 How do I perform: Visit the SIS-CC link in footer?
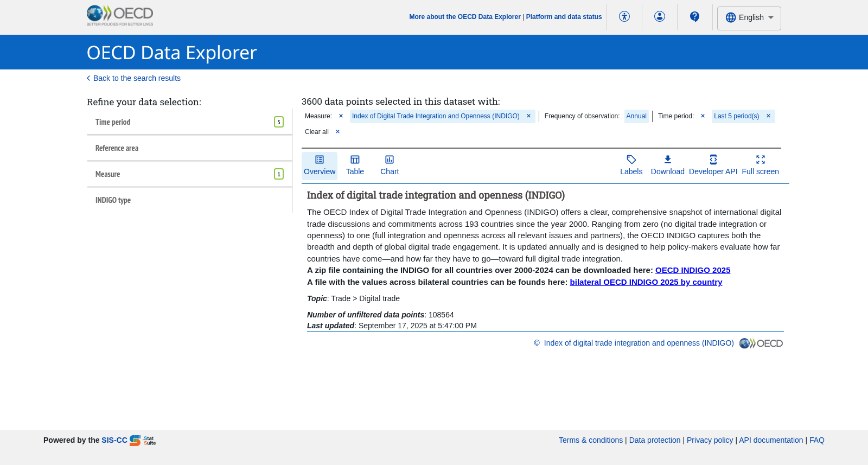coord(114,440)
